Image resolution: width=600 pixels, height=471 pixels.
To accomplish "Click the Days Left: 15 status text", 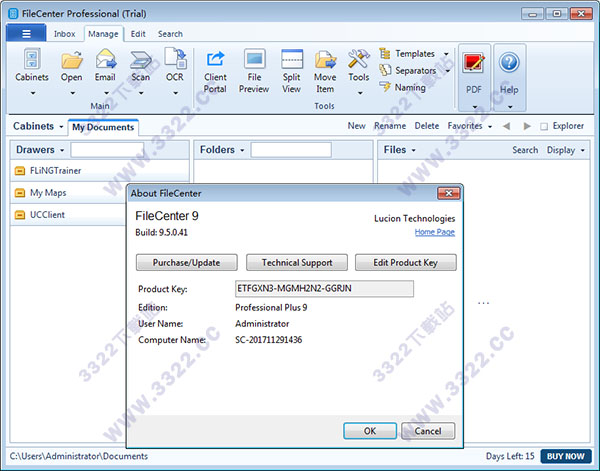I will tap(510, 456).
